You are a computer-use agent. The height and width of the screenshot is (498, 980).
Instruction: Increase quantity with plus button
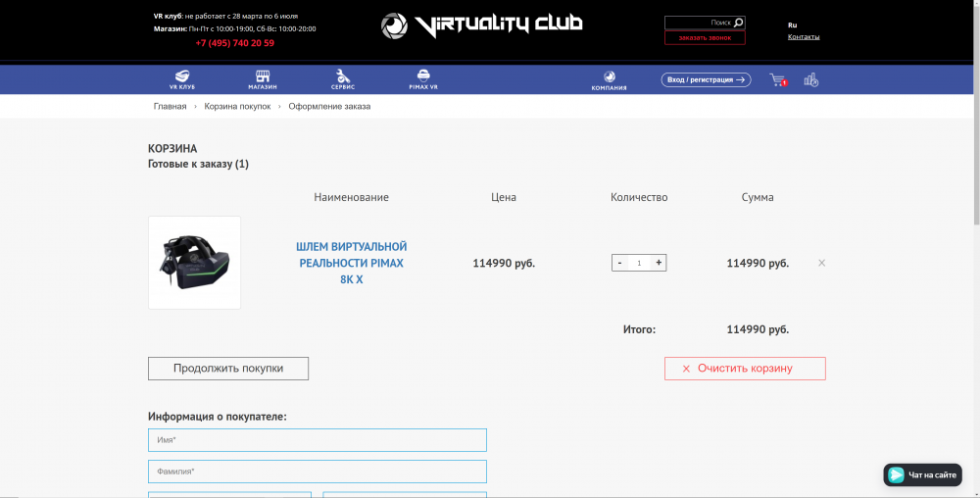tap(659, 263)
